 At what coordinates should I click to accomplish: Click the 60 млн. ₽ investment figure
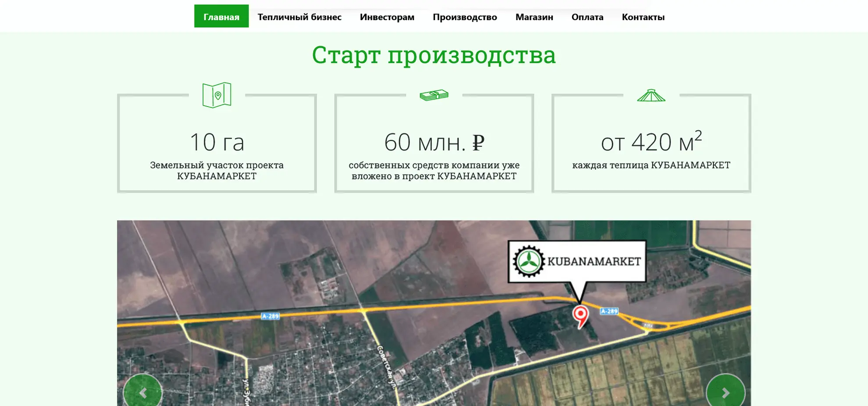(x=434, y=142)
